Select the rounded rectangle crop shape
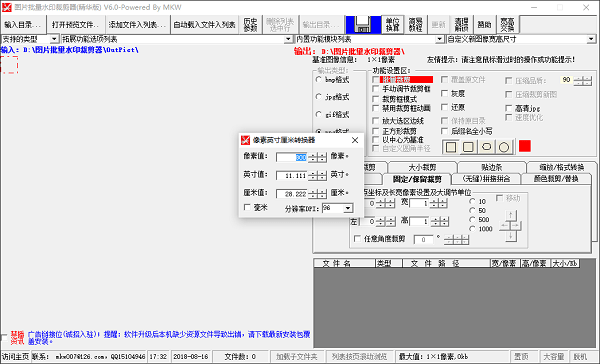Screen dimensions: 600x364 click(468, 147)
